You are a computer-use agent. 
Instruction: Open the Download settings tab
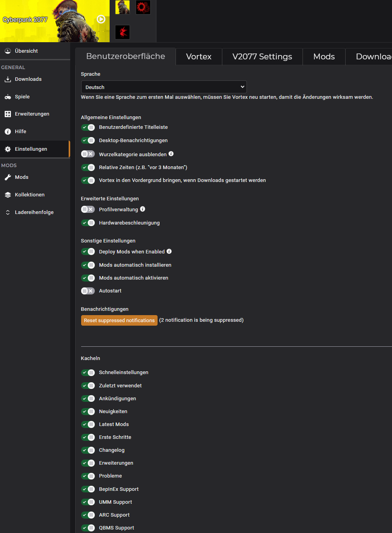click(369, 57)
